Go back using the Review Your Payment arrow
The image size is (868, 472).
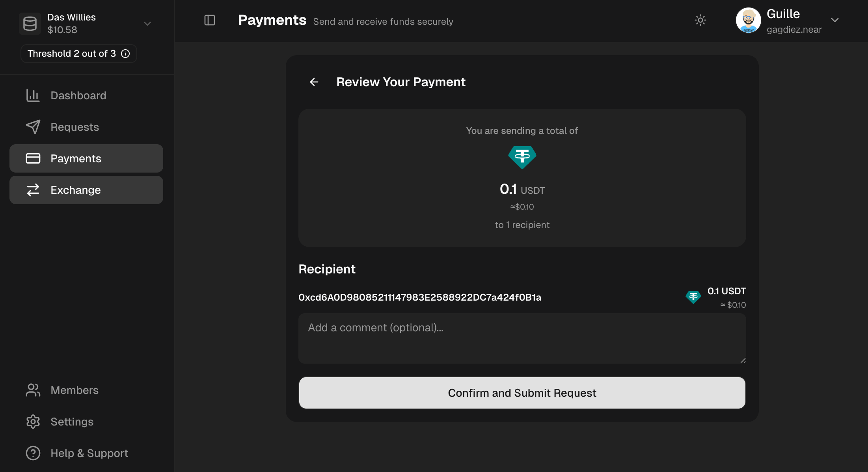314,82
